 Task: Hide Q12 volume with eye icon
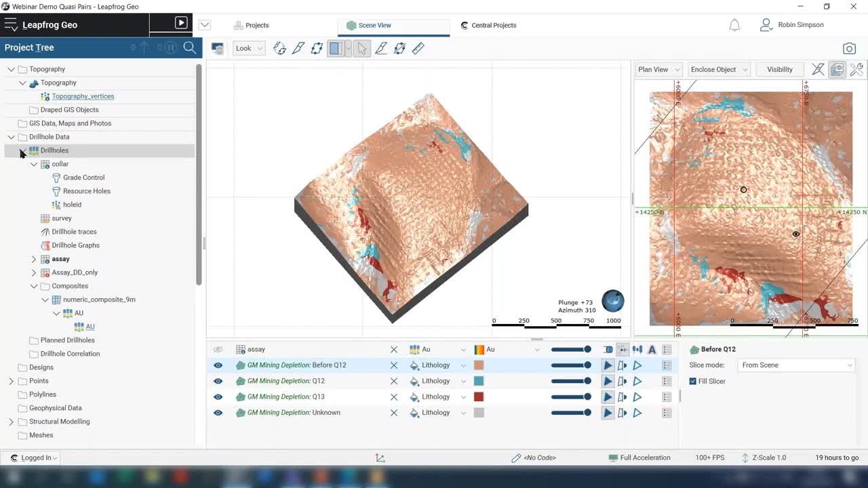[x=218, y=381]
